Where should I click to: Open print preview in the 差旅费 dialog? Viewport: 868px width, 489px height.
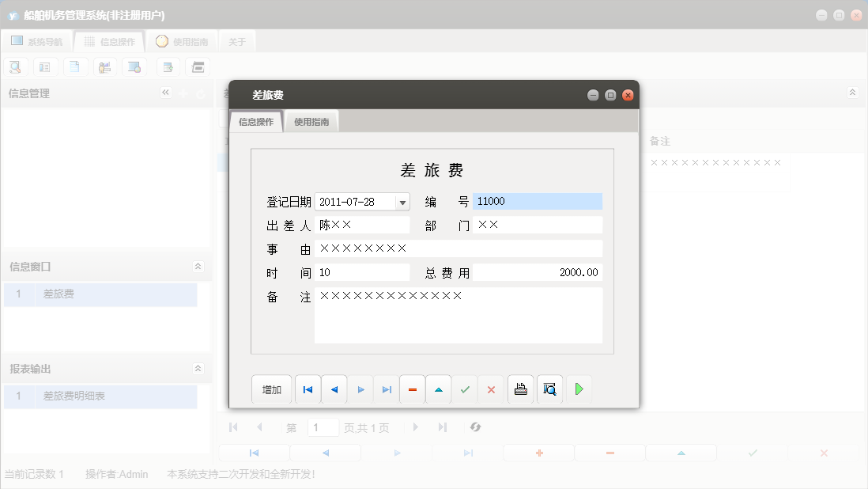[x=549, y=389]
